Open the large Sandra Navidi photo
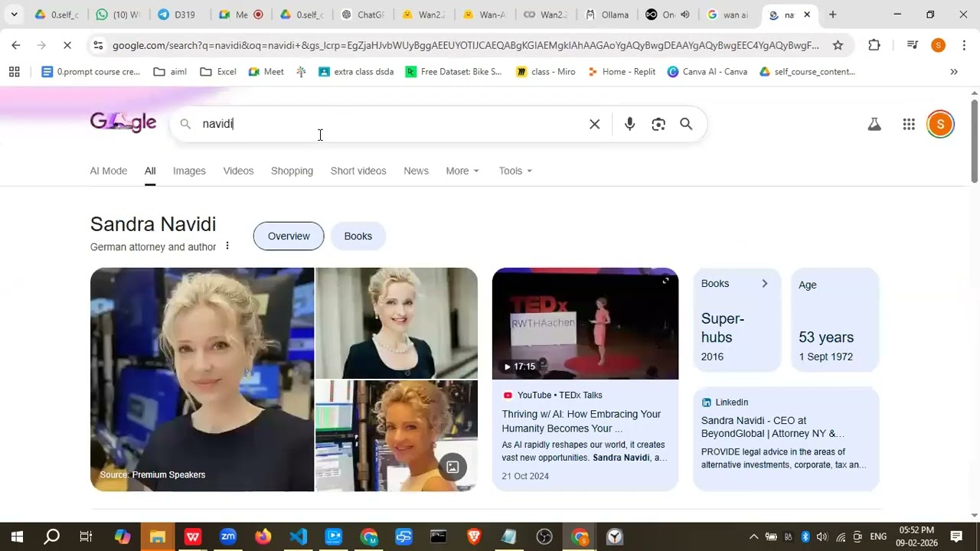Viewport: 980px width, 551px height. click(202, 380)
